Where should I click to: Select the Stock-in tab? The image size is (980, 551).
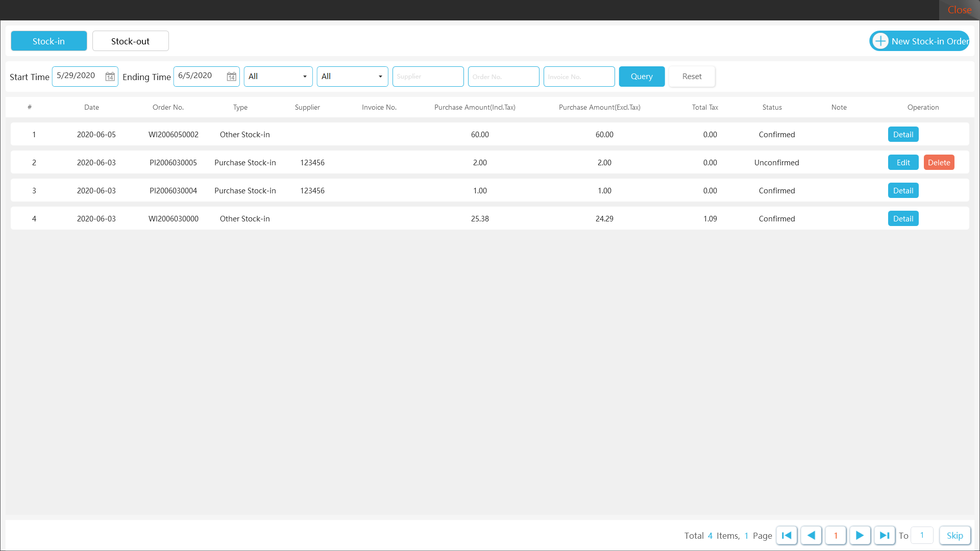pyautogui.click(x=48, y=41)
